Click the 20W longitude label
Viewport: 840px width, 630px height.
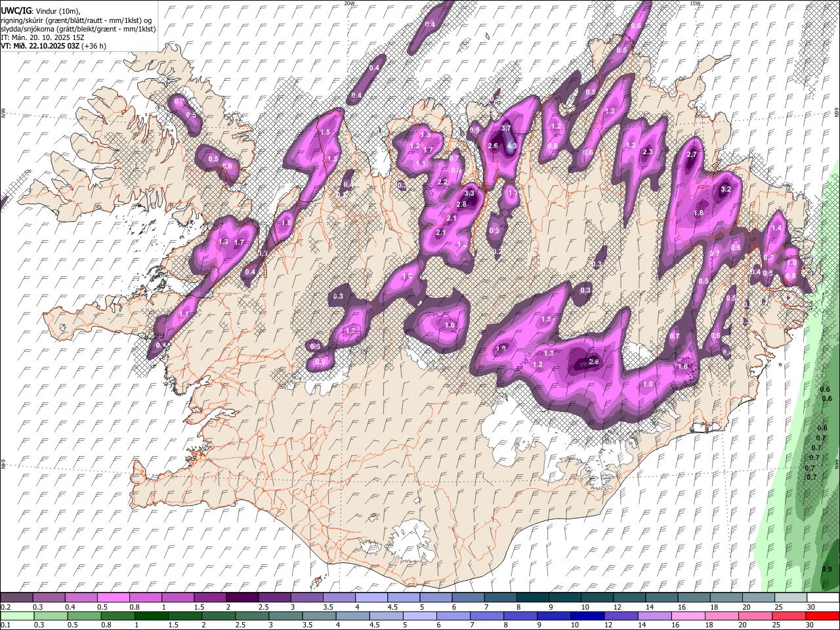click(x=349, y=3)
